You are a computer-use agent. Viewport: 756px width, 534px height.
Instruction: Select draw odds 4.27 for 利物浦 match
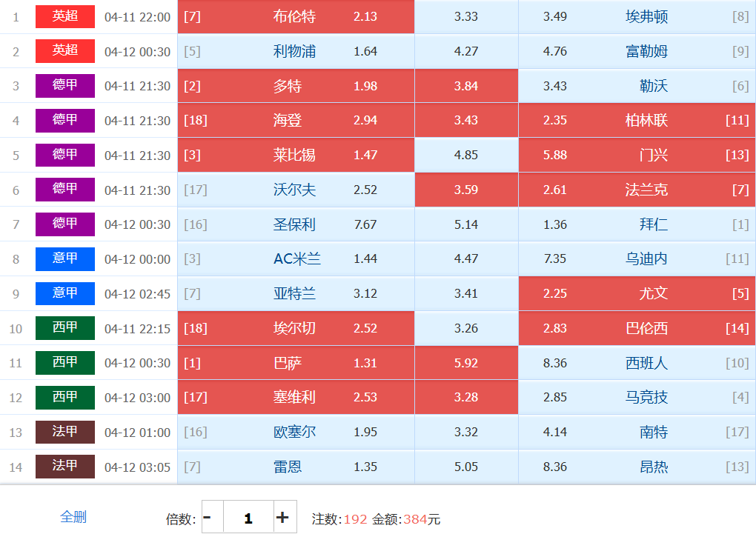[466, 52]
